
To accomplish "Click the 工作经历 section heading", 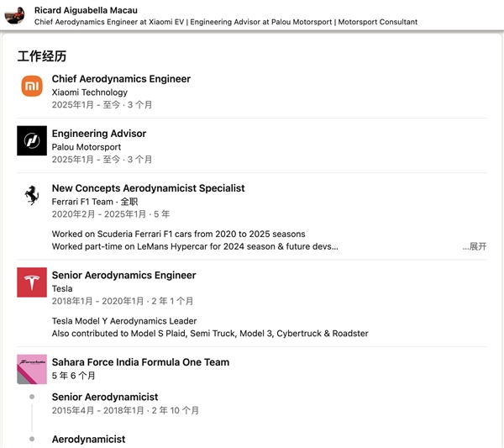I will 41,56.
